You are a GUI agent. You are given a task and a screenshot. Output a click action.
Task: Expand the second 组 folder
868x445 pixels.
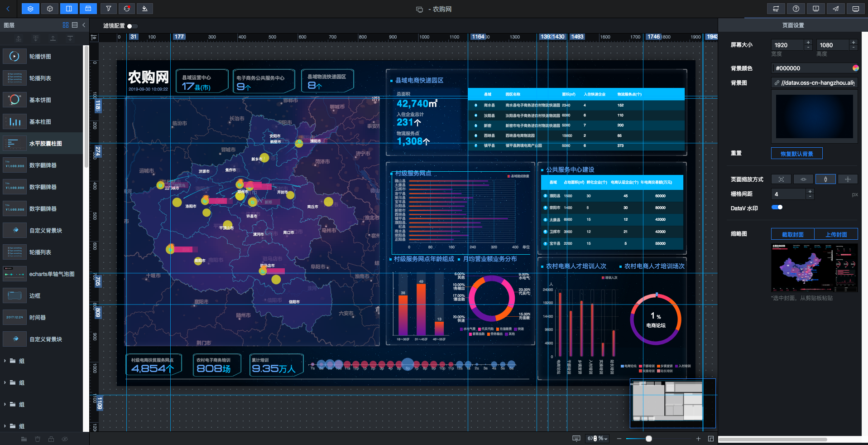(5, 382)
